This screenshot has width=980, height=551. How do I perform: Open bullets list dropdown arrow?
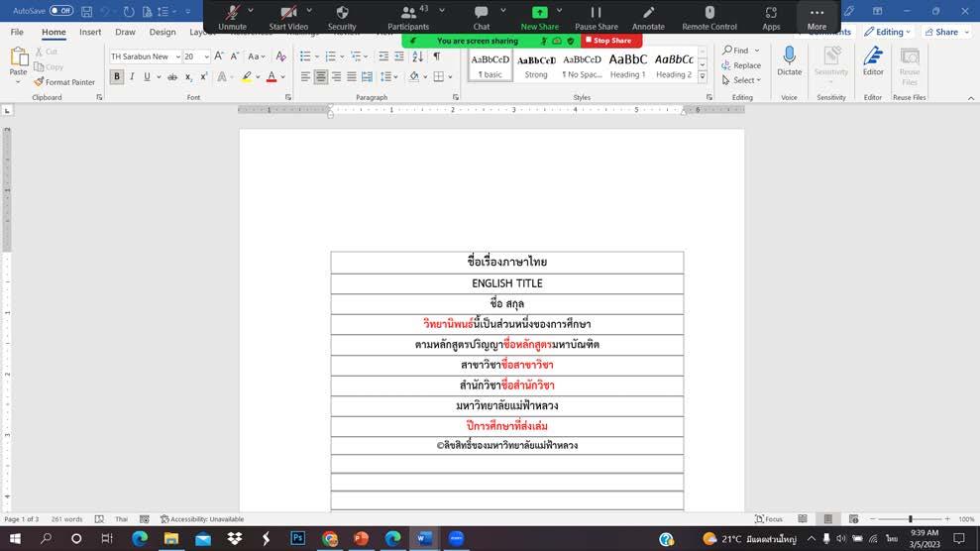317,56
